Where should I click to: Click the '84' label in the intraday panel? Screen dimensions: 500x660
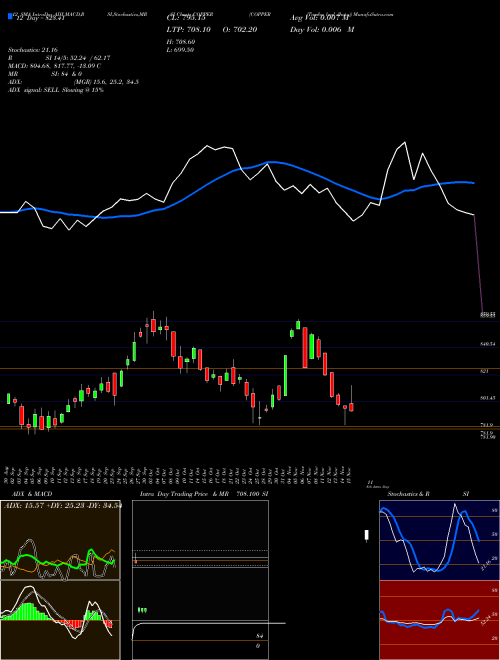click(259, 636)
